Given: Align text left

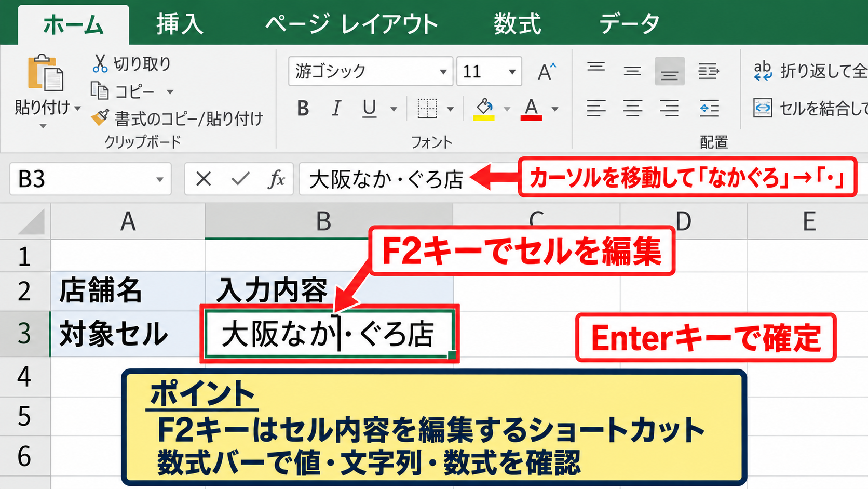Looking at the screenshot, I should 596,108.
